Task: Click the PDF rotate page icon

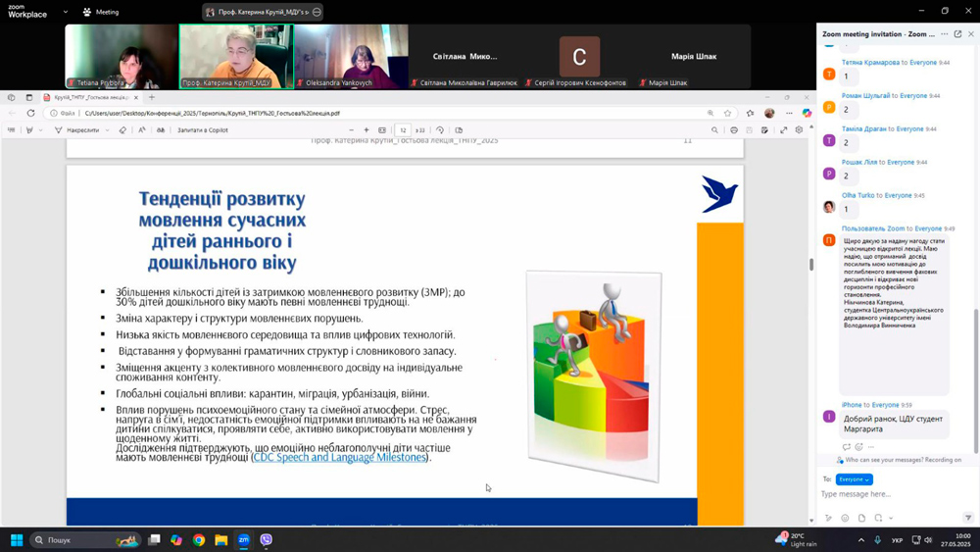Action: 440,130
